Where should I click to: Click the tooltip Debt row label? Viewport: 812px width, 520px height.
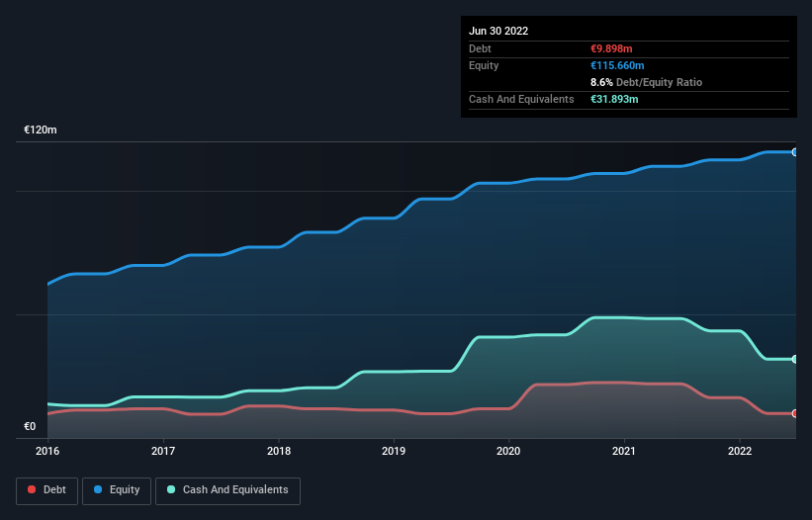[x=480, y=48]
